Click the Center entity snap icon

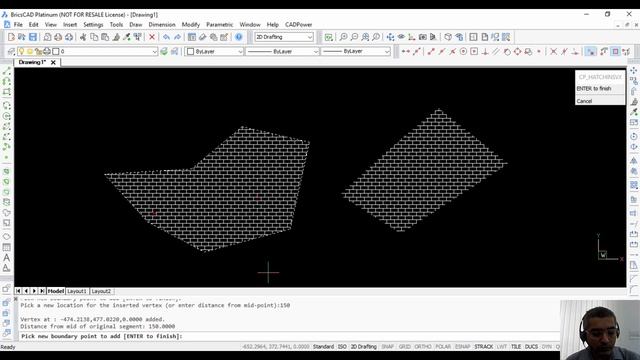(x=463, y=51)
